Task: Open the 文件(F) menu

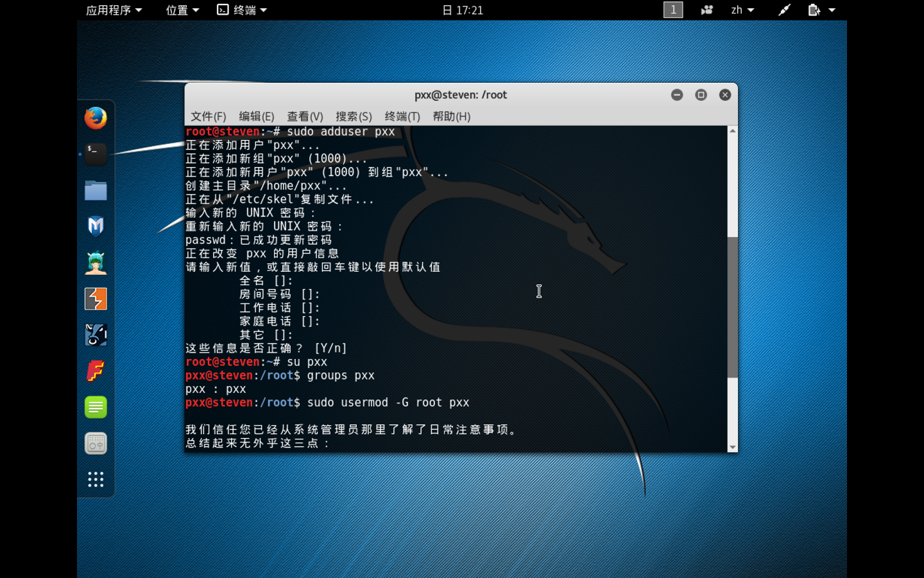Action: click(209, 116)
